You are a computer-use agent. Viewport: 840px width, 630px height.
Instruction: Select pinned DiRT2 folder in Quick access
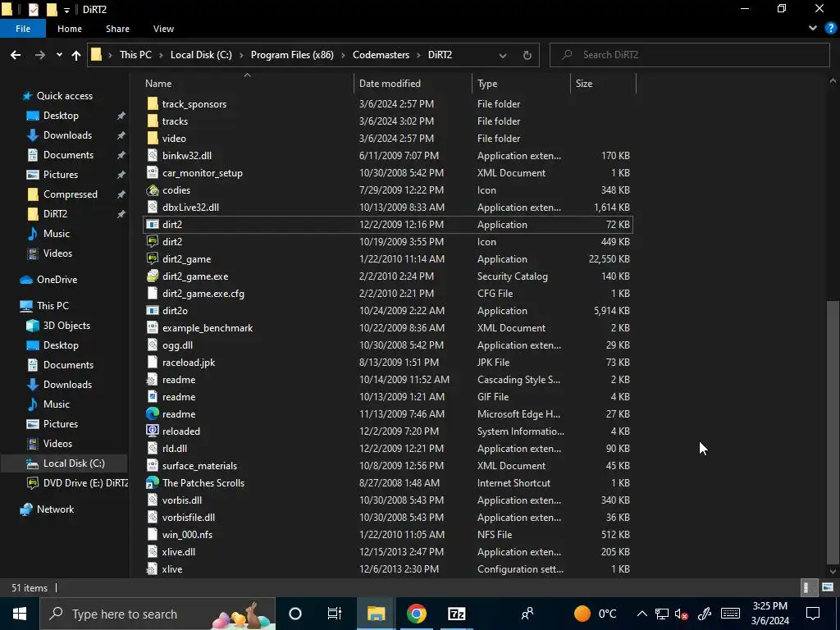(55, 214)
